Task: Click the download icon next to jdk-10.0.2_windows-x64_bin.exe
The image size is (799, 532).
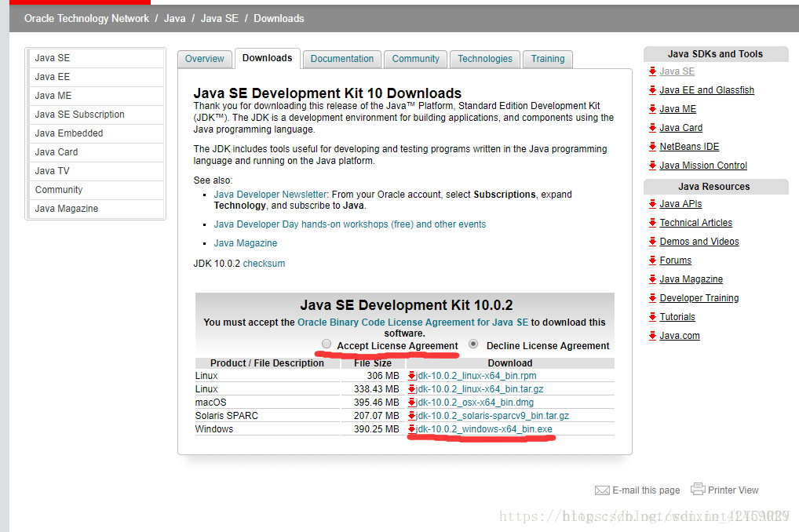Action: pyautogui.click(x=412, y=428)
